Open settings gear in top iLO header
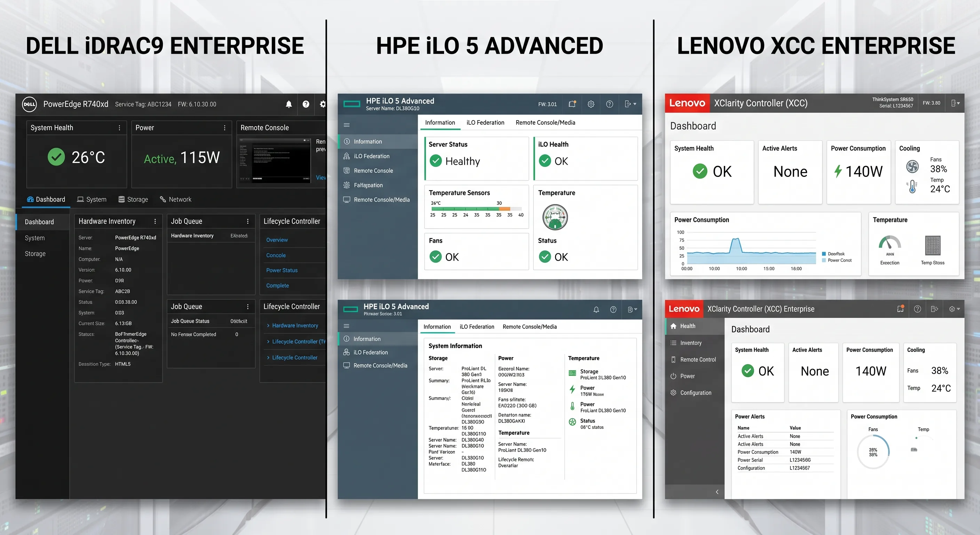Screen dimensions: 980x535 (x=591, y=104)
